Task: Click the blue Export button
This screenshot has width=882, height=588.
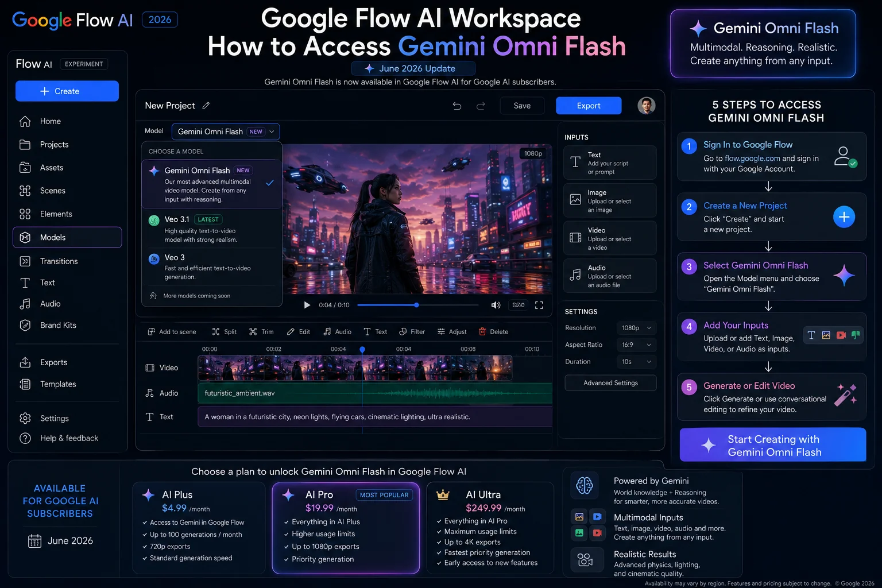Action: [x=589, y=106]
